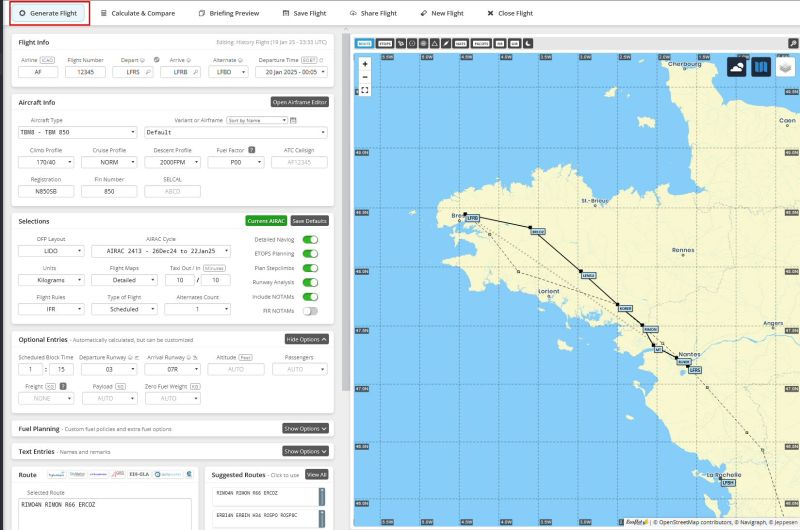The height and width of the screenshot is (530, 800).
Task: Click the Open Airframe Editor button
Action: (299, 102)
